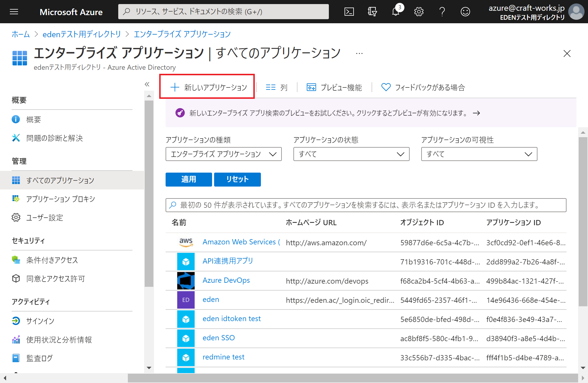Open the eden application link
The height and width of the screenshot is (383, 588).
click(x=211, y=299)
